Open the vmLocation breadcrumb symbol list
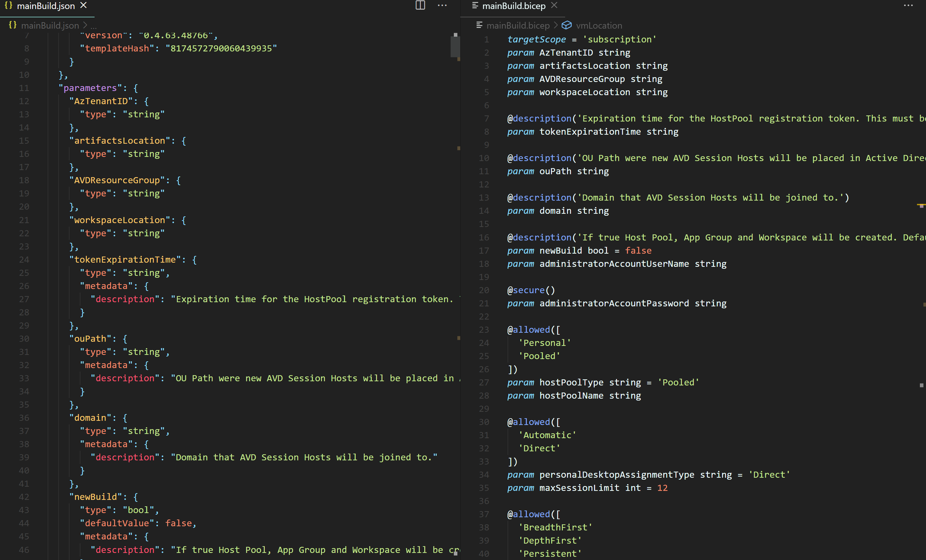Viewport: 926px width, 560px height. (x=599, y=25)
